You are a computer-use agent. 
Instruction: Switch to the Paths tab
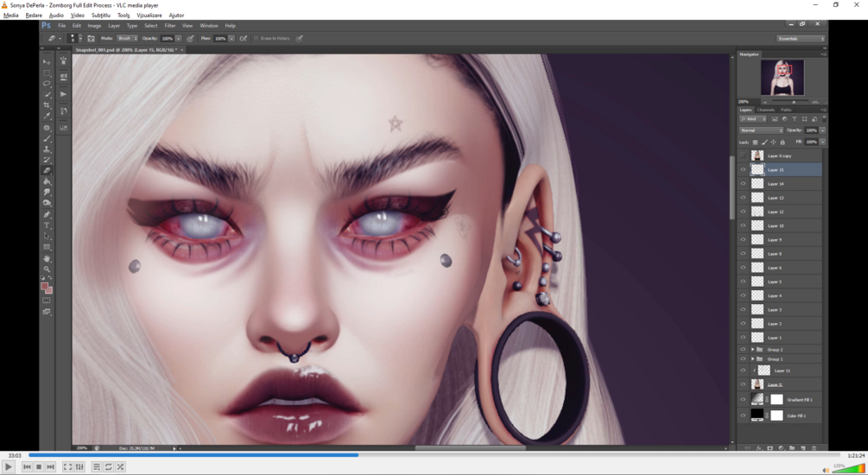[786, 110]
